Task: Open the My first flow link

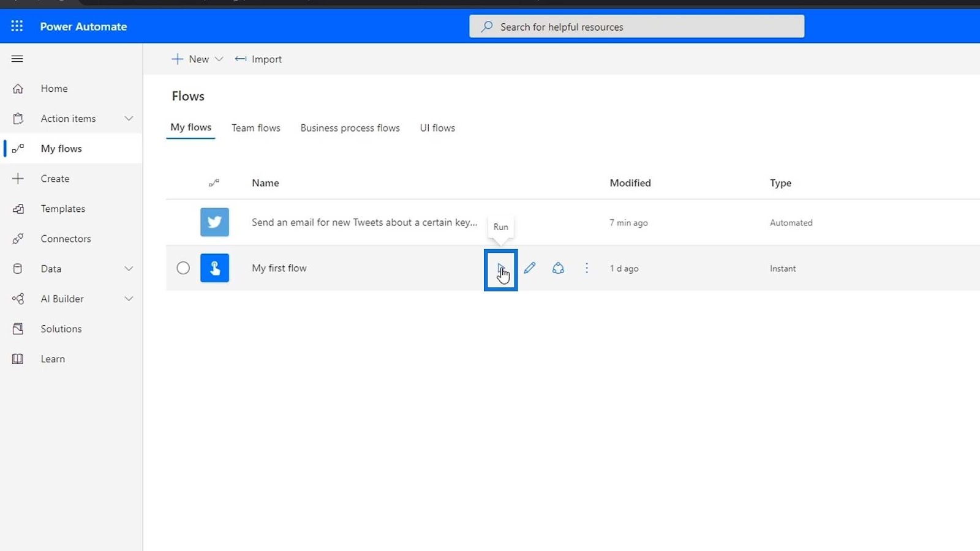Action: point(279,268)
